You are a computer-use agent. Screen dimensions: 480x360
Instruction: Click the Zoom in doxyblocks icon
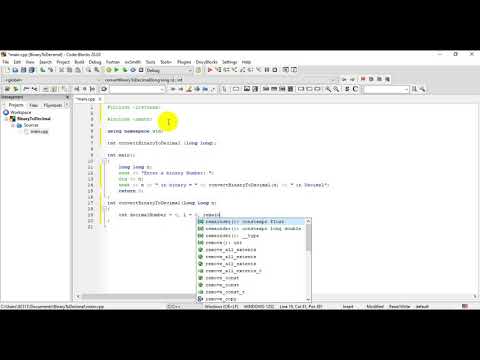(x=328, y=89)
